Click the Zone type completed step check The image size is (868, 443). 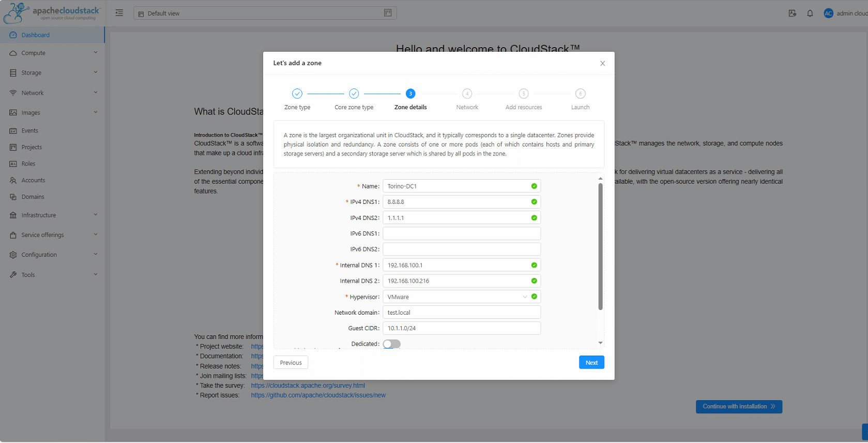pos(297,94)
